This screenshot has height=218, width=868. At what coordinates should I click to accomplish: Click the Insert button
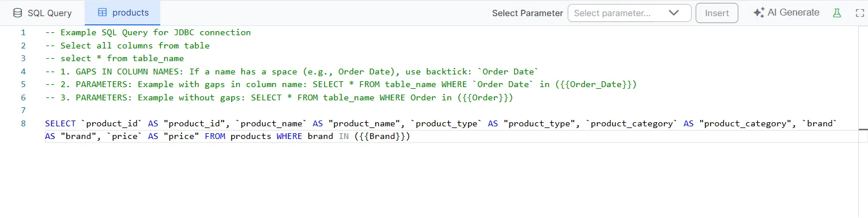tap(717, 13)
